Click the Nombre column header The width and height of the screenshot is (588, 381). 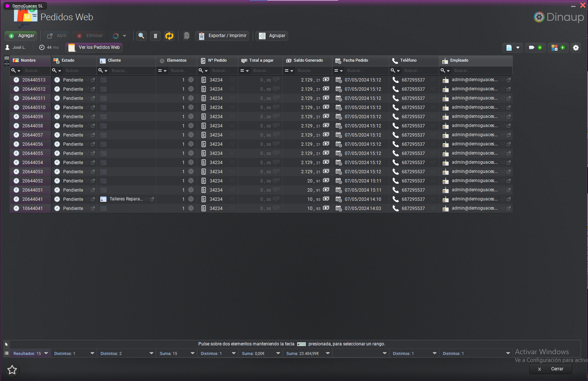point(29,60)
